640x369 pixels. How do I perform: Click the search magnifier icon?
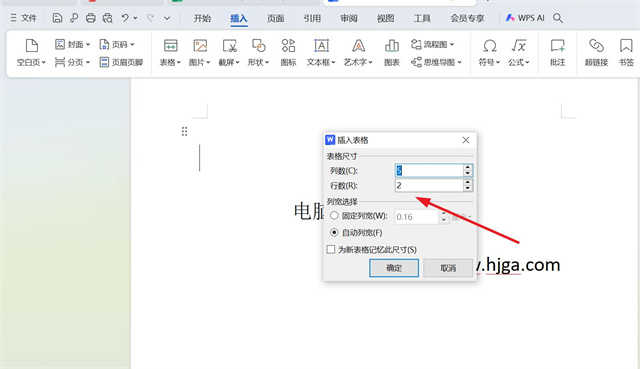558,18
